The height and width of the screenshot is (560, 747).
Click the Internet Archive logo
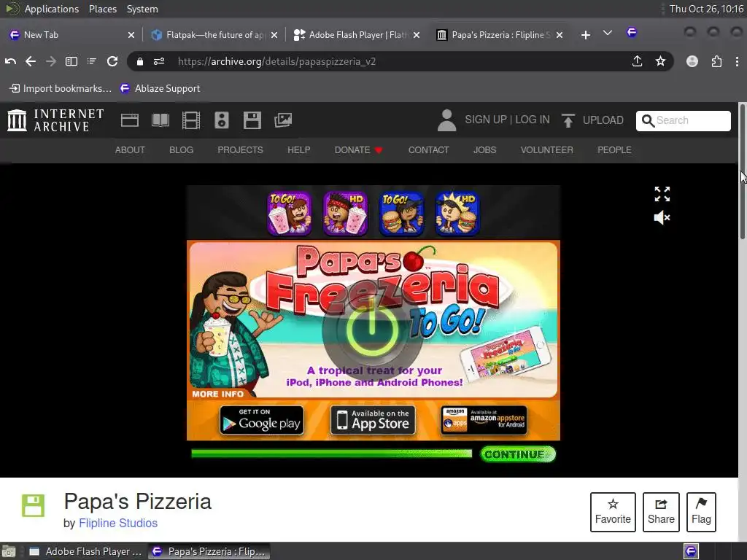coord(55,120)
